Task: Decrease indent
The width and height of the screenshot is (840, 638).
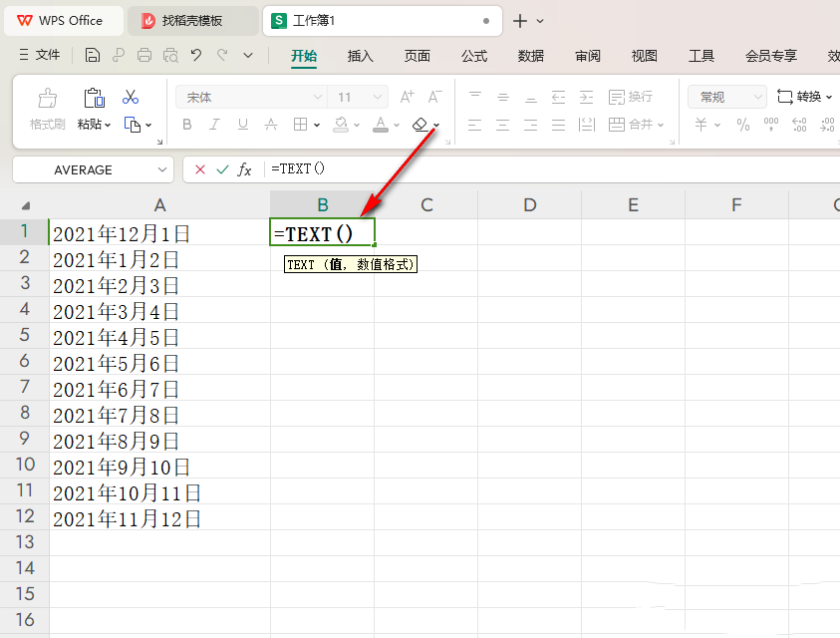Action: point(558,97)
